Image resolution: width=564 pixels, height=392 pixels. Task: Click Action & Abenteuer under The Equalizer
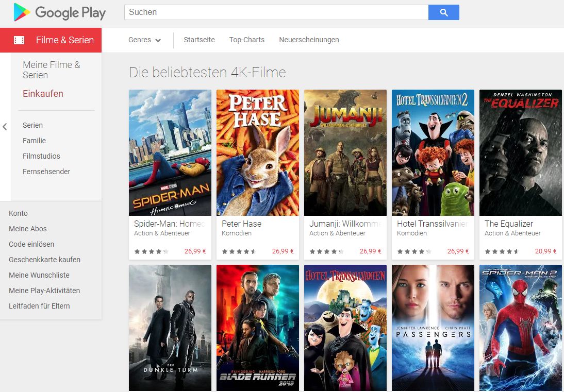click(512, 233)
